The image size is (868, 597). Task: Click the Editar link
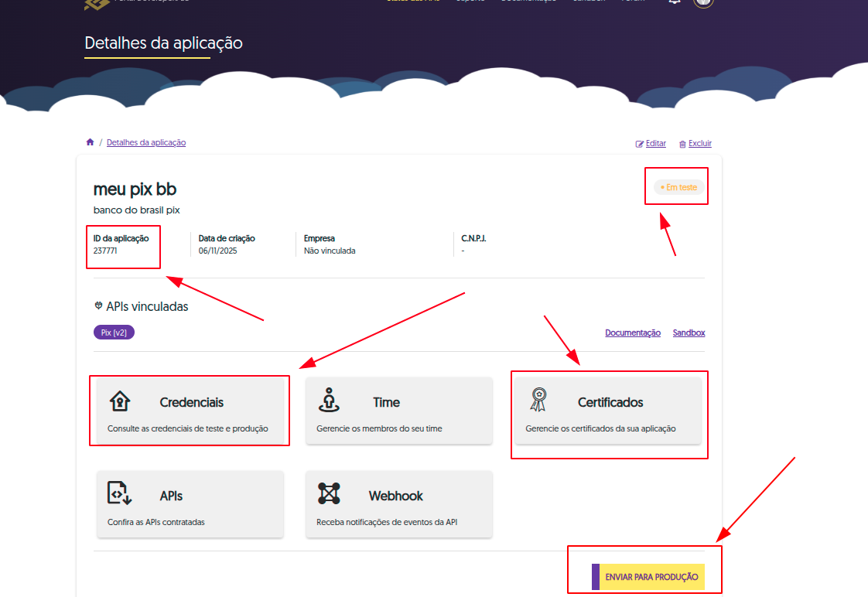click(655, 143)
